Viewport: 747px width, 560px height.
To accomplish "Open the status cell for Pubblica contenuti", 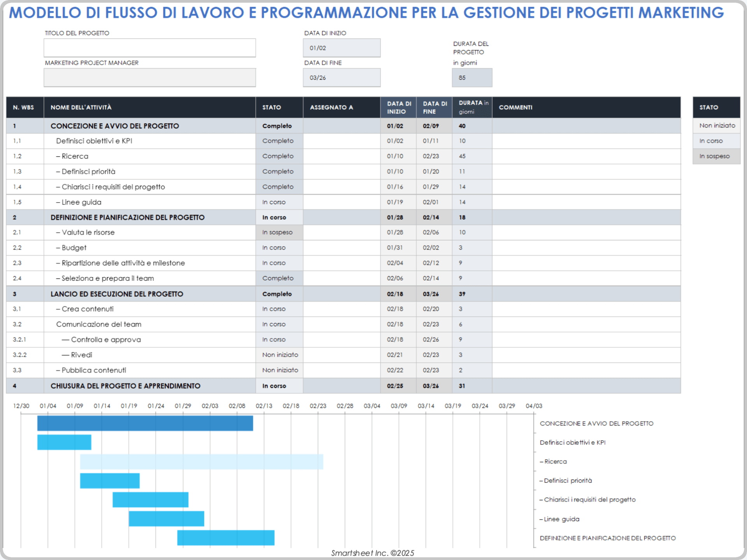I will click(279, 370).
